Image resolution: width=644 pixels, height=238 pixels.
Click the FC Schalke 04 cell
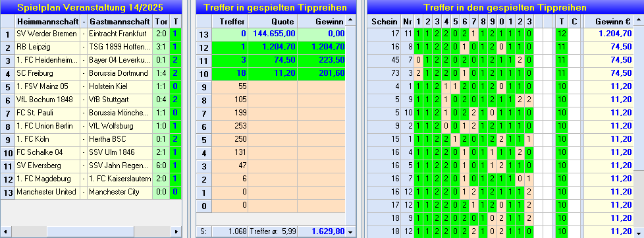(x=47, y=152)
